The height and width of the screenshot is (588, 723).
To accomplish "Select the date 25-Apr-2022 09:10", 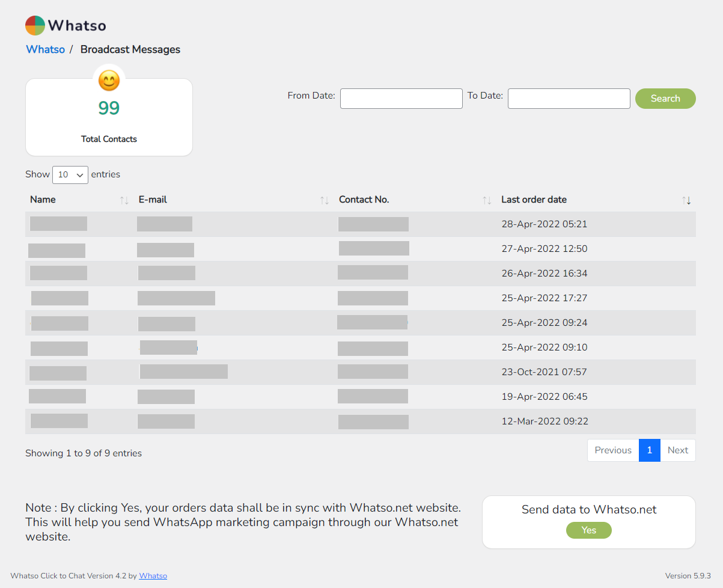I will (x=545, y=348).
